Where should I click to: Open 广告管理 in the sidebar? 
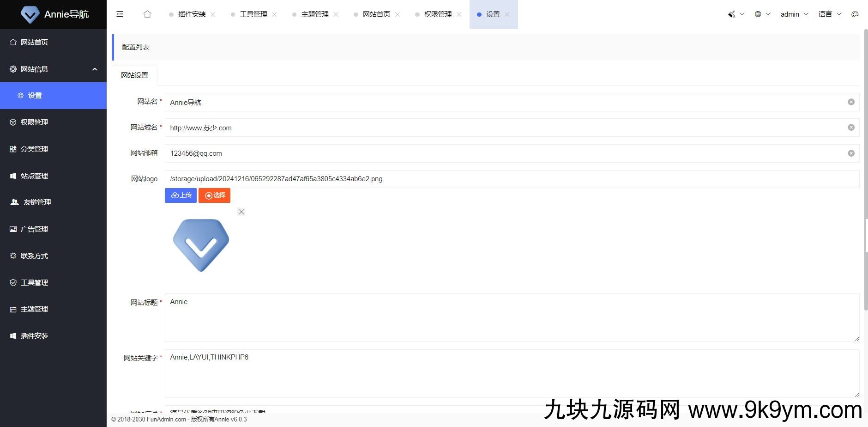pyautogui.click(x=53, y=229)
